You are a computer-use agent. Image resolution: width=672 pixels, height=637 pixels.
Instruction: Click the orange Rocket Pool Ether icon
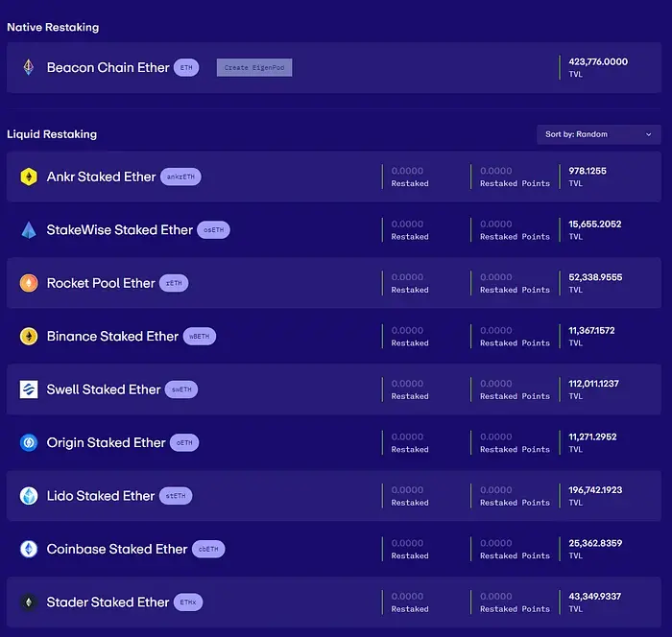(x=29, y=283)
